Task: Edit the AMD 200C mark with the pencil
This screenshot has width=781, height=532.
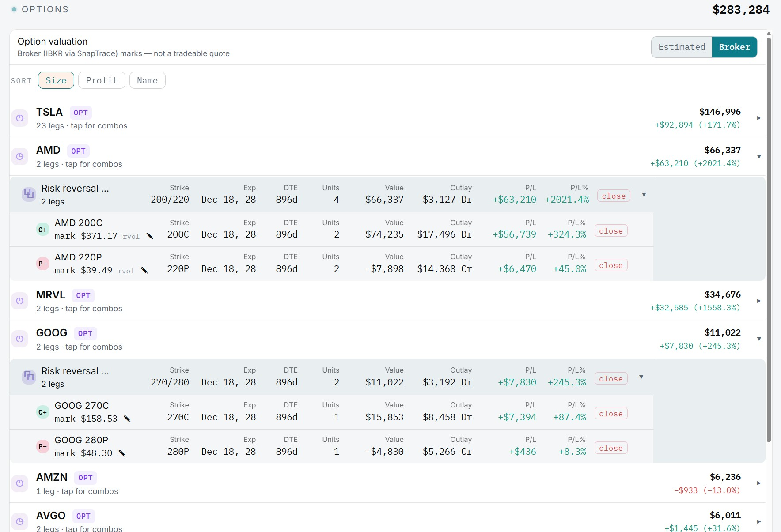Action: click(x=150, y=236)
